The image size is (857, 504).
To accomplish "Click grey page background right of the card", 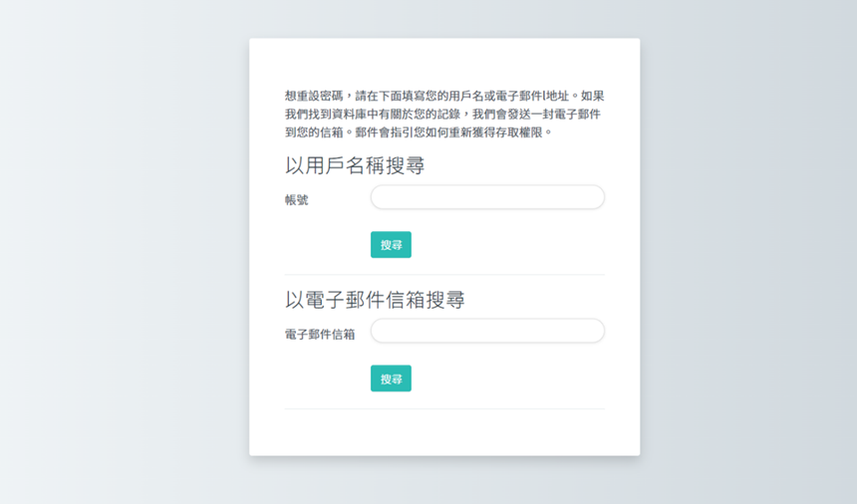I will [747, 249].
